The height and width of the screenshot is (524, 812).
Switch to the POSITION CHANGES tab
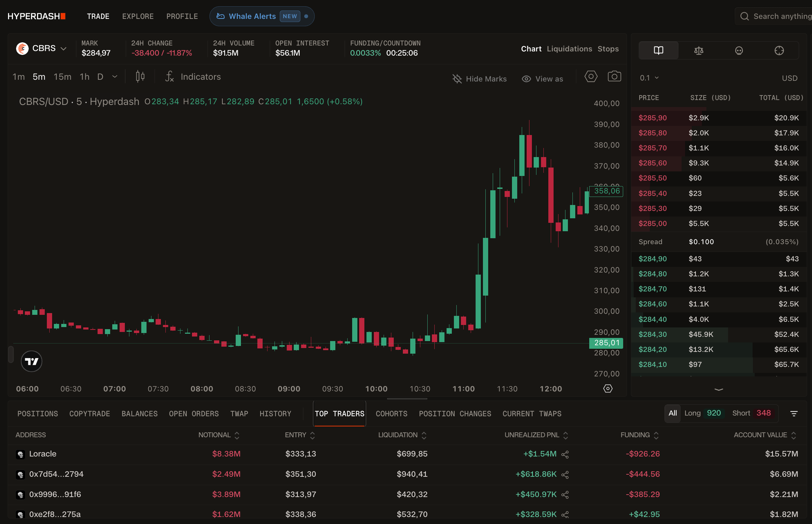point(455,413)
